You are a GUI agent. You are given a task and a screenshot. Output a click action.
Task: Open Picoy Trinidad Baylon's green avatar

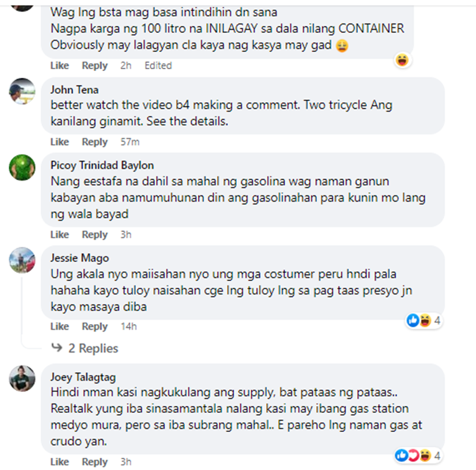pos(22,167)
